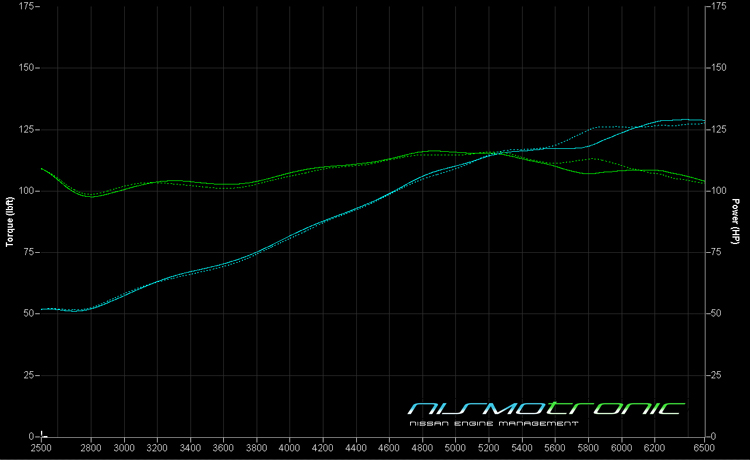Select the 5000 RPM x-axis label
The width and height of the screenshot is (750, 460).
(x=456, y=449)
